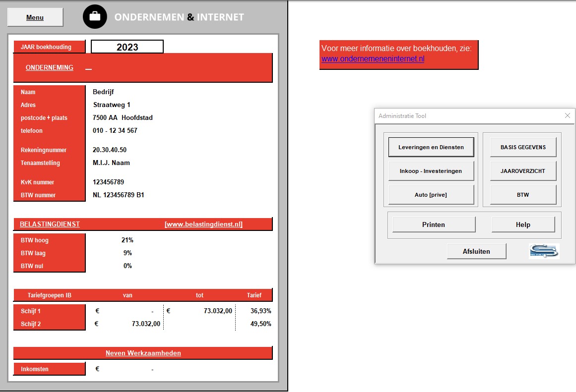Click the blue S logo in dialog

coord(544,251)
